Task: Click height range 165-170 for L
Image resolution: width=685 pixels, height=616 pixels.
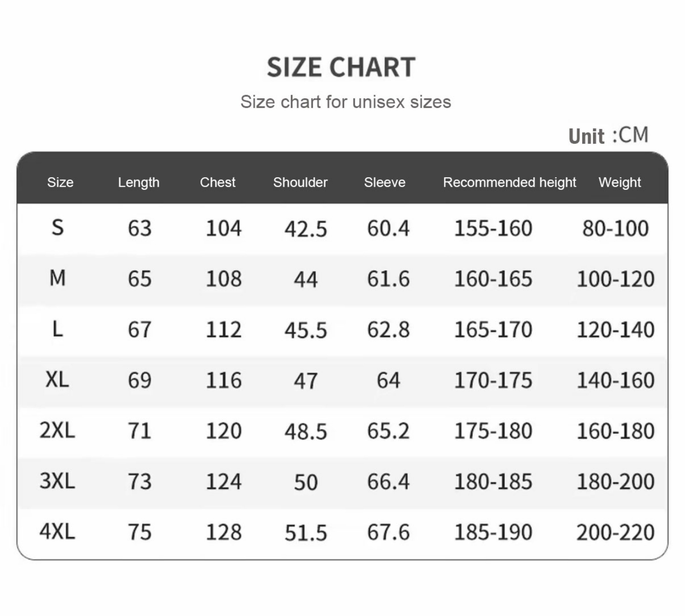Action: tap(493, 330)
